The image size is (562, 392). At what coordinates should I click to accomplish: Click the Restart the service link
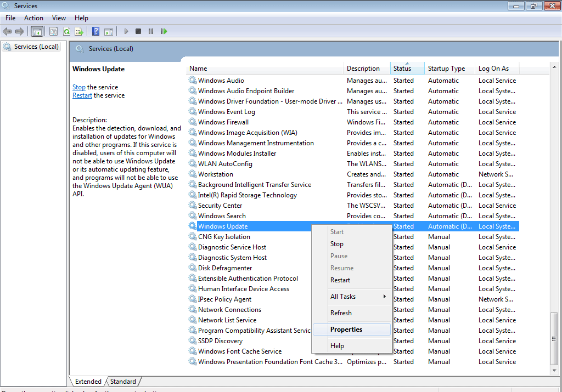click(x=82, y=95)
